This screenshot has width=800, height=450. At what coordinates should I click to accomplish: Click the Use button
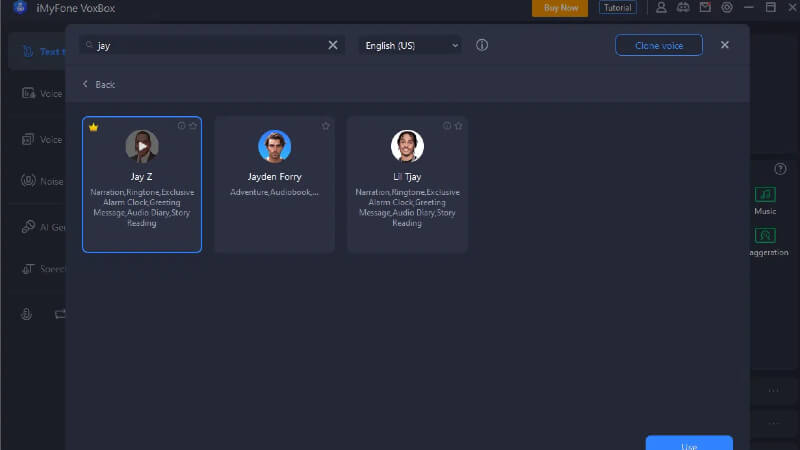pyautogui.click(x=689, y=443)
